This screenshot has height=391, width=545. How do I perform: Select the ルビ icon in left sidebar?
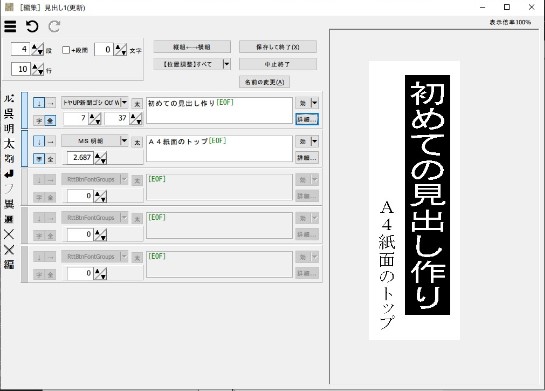[x=9, y=98]
